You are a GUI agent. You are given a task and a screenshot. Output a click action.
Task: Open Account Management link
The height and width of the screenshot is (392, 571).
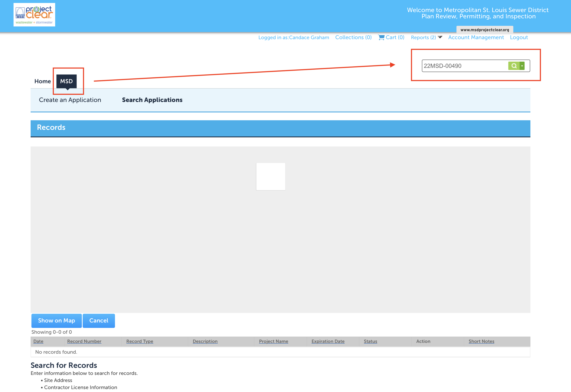click(476, 37)
